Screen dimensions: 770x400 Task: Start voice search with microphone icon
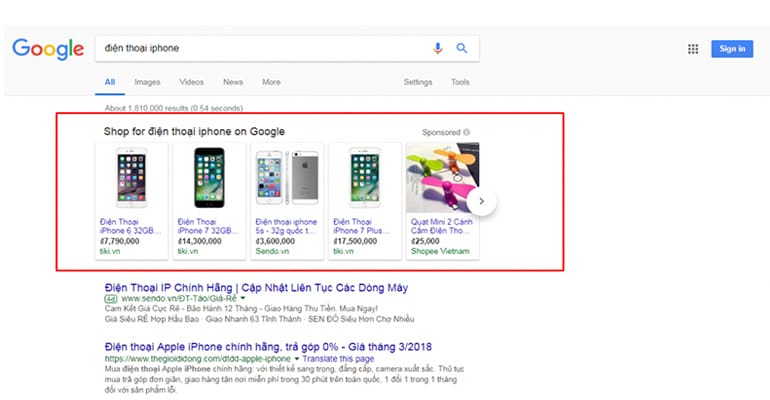click(x=437, y=48)
